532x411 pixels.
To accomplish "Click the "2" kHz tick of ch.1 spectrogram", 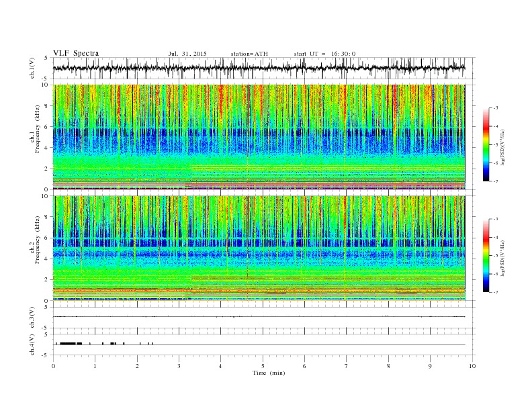I will click(47, 169).
